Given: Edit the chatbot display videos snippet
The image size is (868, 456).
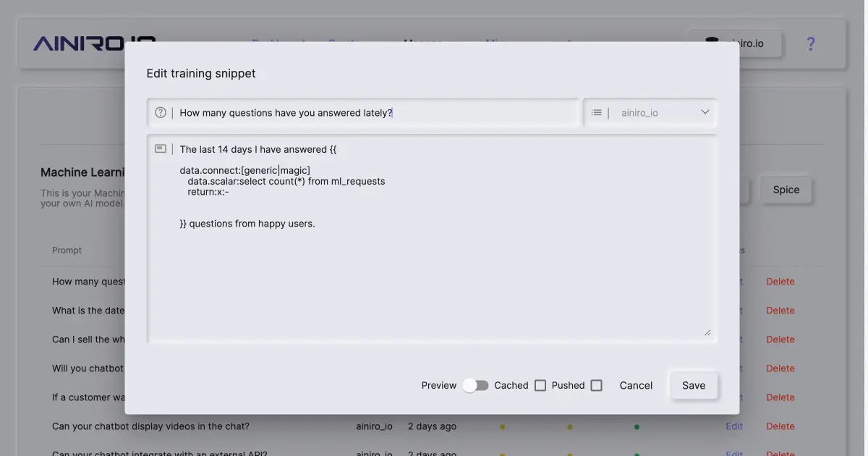Looking at the screenshot, I should pyautogui.click(x=734, y=426).
